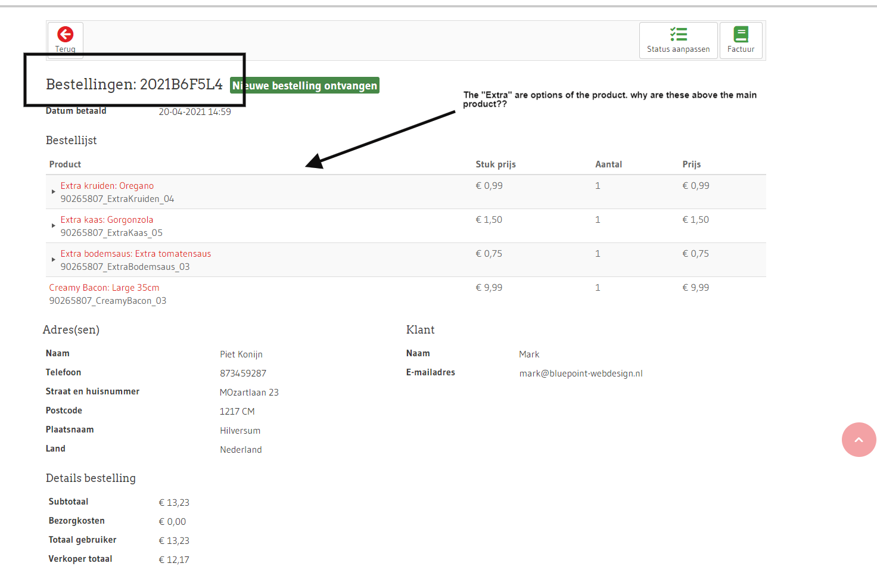
Task: Click the Oregano unit price € 0,99
Action: tap(489, 186)
